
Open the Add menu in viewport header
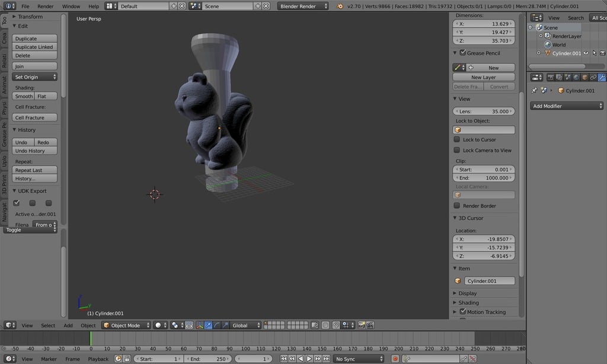tap(68, 325)
